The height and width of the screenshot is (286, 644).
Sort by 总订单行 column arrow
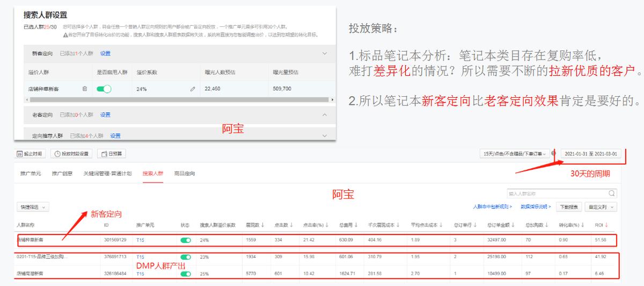pos(475,225)
